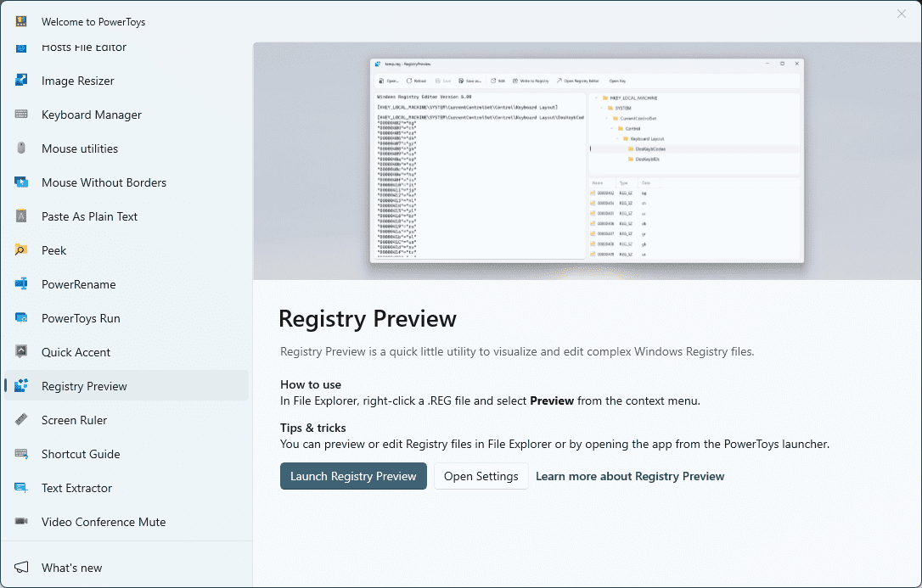
Task: Close the Welcome to PowerToys window
Action: pos(902,14)
